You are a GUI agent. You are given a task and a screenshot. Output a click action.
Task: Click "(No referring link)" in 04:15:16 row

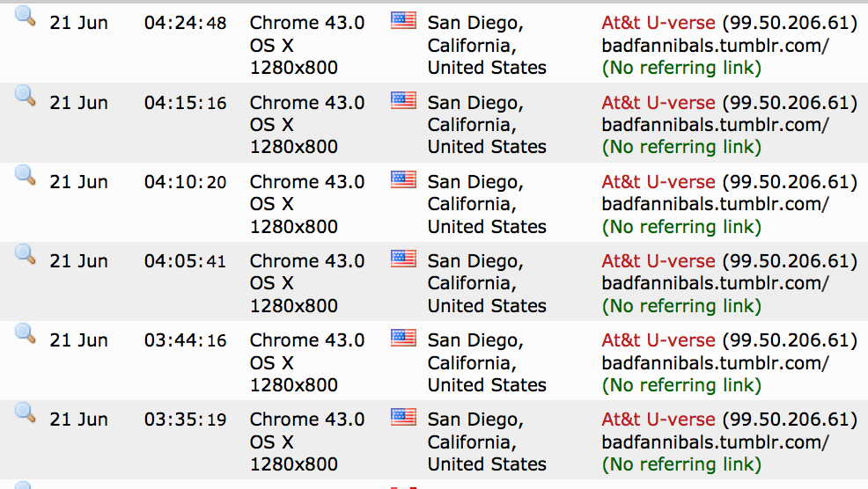(681, 147)
